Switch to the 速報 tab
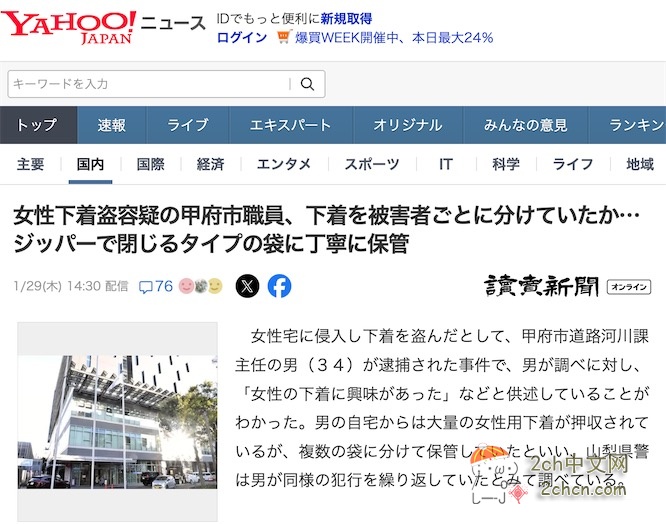This screenshot has height=524, width=666. click(x=111, y=125)
